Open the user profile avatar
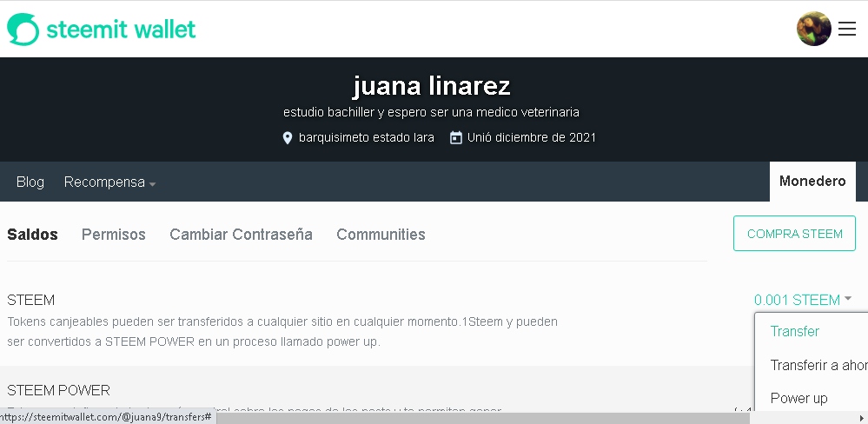868x424 pixels. click(x=814, y=29)
